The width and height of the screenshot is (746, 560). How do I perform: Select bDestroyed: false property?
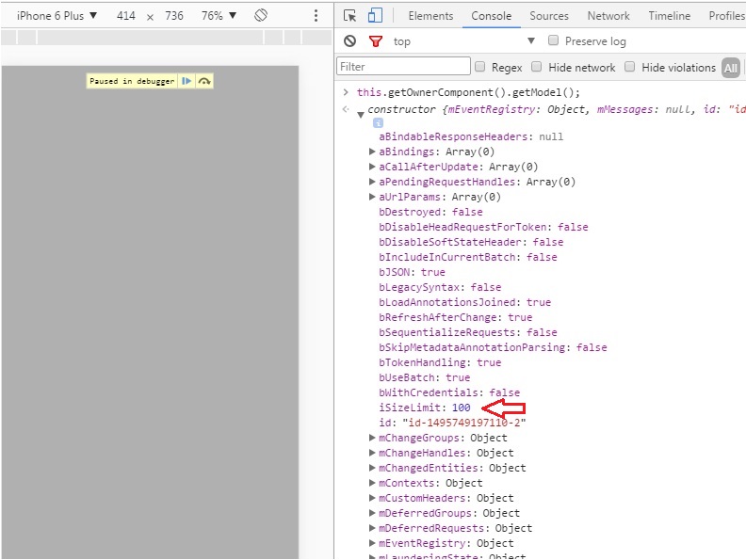pos(430,212)
